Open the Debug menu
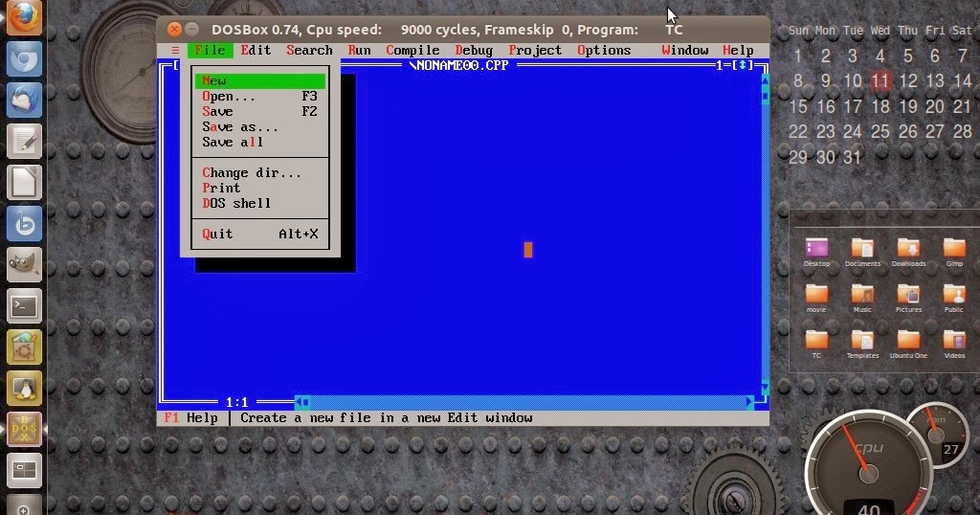This screenshot has width=980, height=515. click(x=474, y=50)
